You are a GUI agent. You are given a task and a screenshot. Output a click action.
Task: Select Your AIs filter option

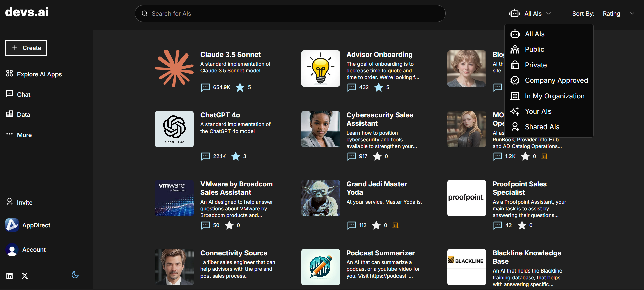[x=549, y=111]
